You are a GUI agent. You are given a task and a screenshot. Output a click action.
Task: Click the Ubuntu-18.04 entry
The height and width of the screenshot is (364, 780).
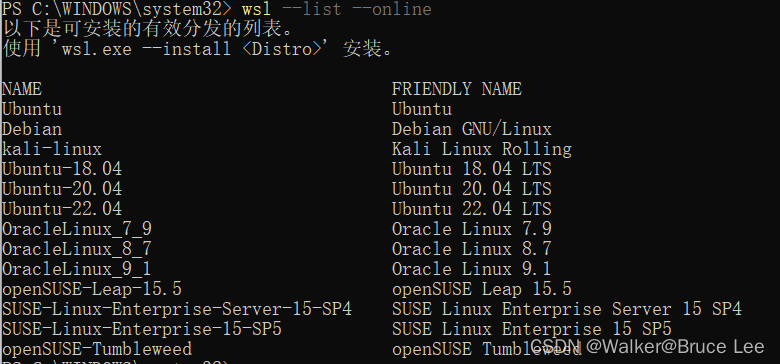pyautogui.click(x=62, y=169)
